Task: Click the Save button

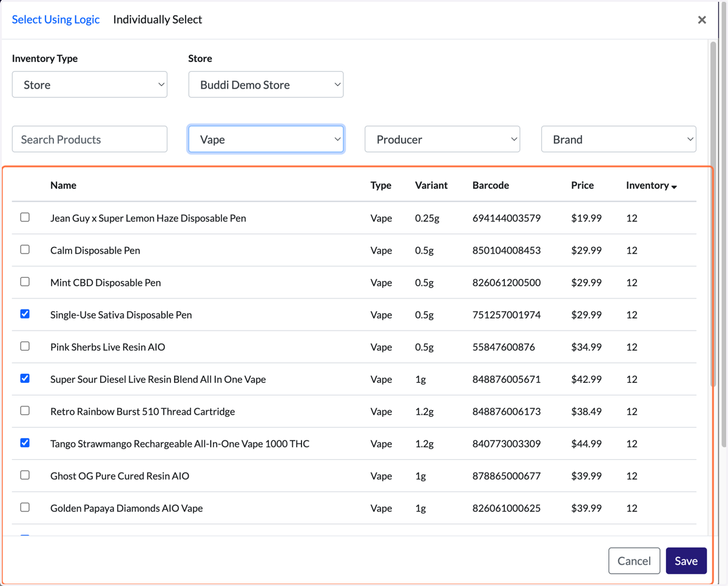Action: tap(686, 561)
